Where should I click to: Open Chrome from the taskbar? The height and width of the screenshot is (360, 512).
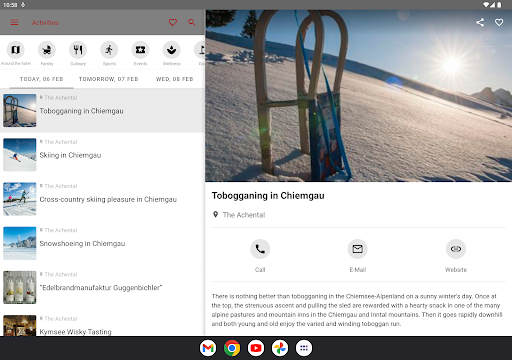pos(232,348)
